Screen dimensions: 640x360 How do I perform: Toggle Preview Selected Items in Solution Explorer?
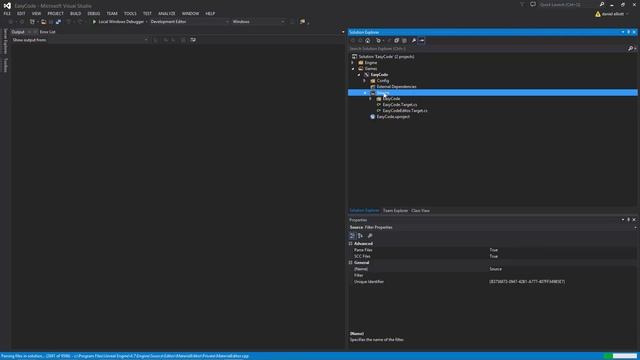pos(422,40)
